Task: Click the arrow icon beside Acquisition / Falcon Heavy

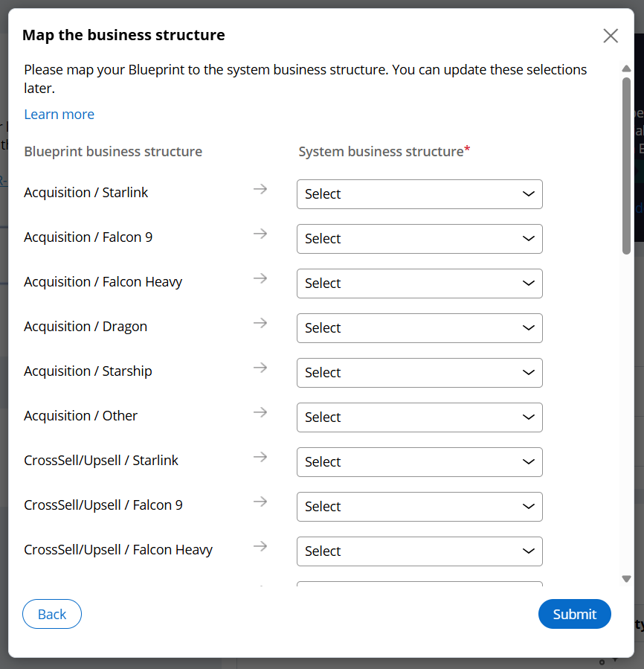Action: click(x=260, y=278)
